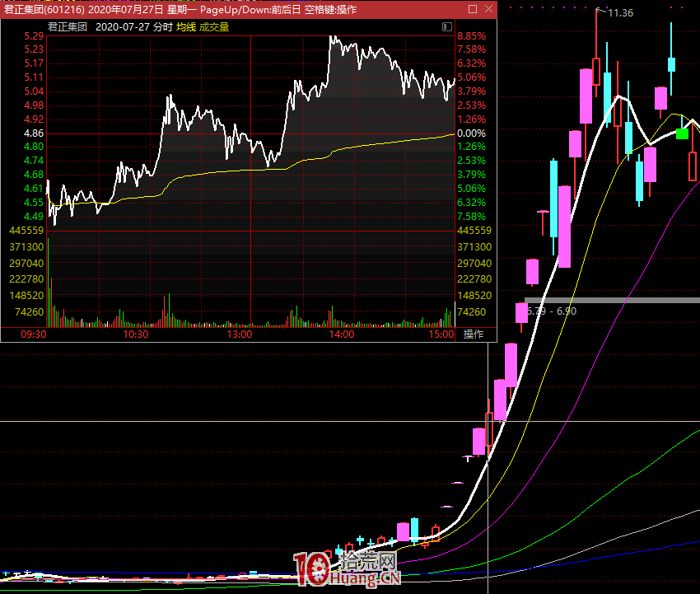
Task: Click the 2020-07-27 date in the chart header
Action: point(123,27)
